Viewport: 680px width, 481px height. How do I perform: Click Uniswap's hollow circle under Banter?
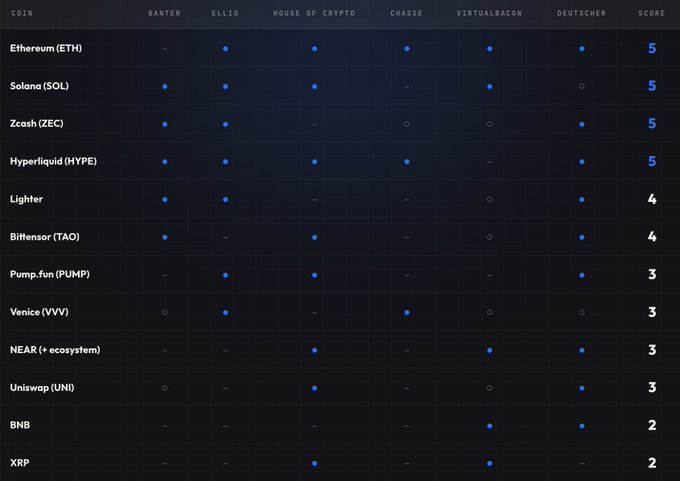pyautogui.click(x=165, y=388)
